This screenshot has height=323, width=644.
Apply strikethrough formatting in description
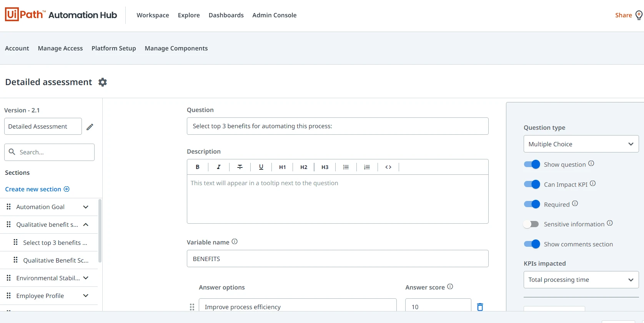[240, 167]
